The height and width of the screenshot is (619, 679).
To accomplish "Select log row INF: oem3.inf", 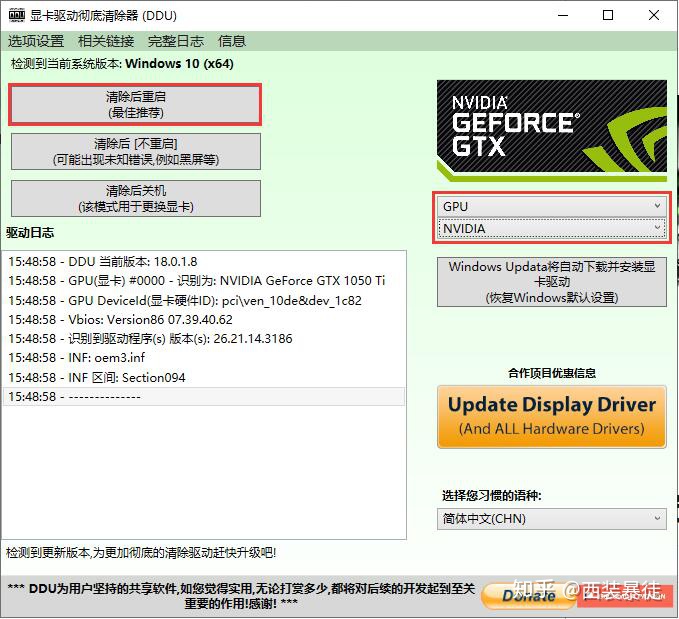I will [204, 358].
